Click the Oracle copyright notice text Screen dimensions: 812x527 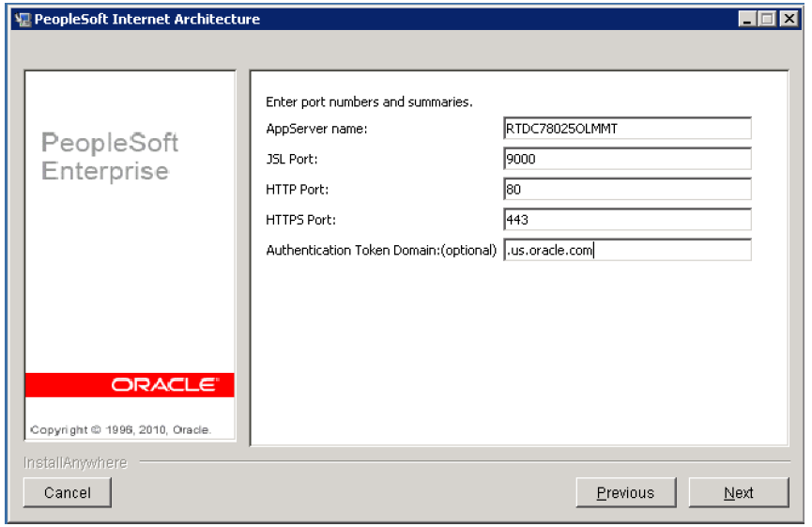121,430
